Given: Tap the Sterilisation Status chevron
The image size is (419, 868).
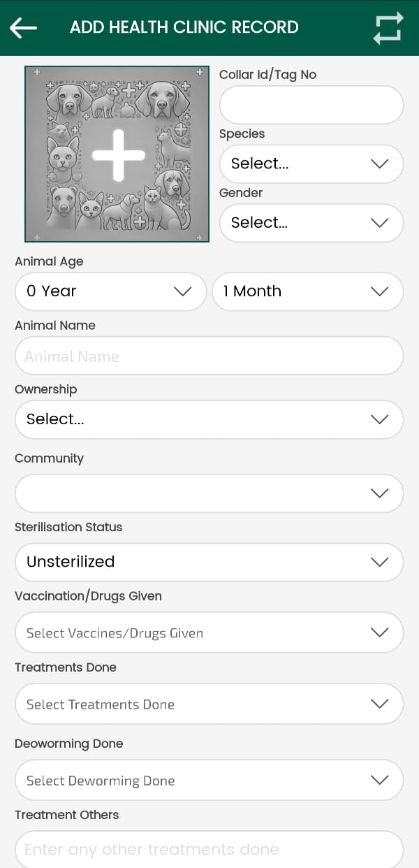Looking at the screenshot, I should click(x=379, y=562).
